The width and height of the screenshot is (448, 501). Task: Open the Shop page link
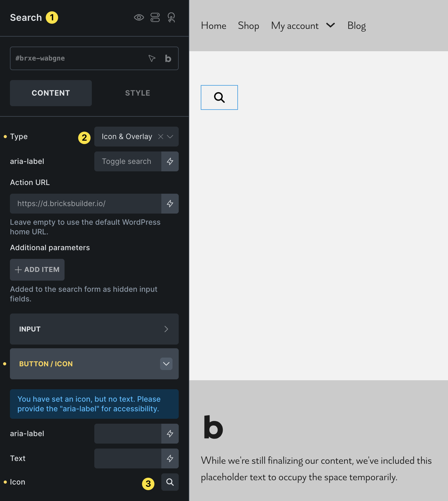point(249,26)
